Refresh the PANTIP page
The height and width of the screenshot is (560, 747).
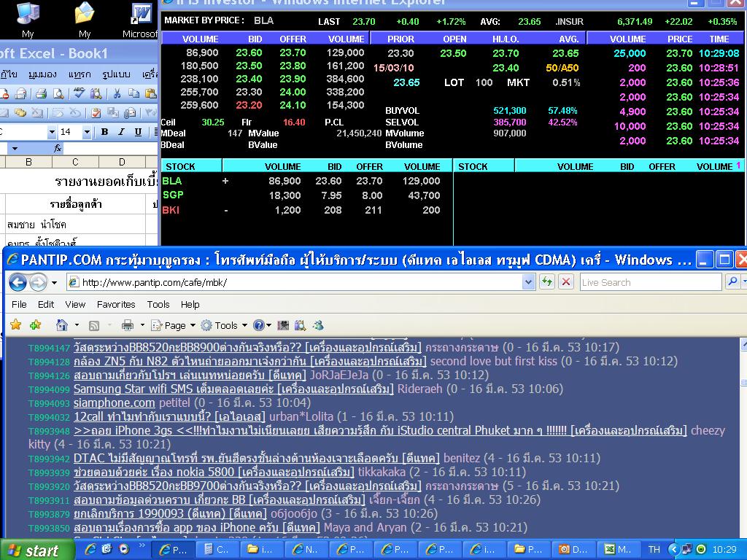coord(547,282)
